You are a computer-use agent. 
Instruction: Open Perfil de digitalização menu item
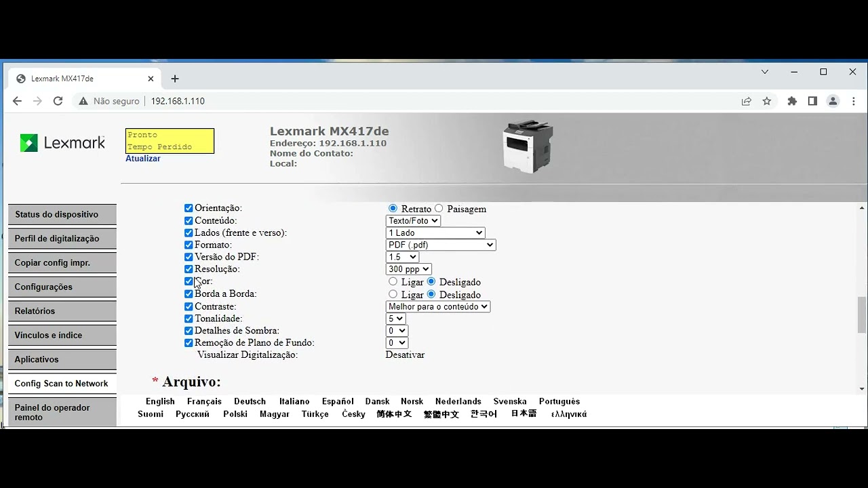tap(62, 239)
